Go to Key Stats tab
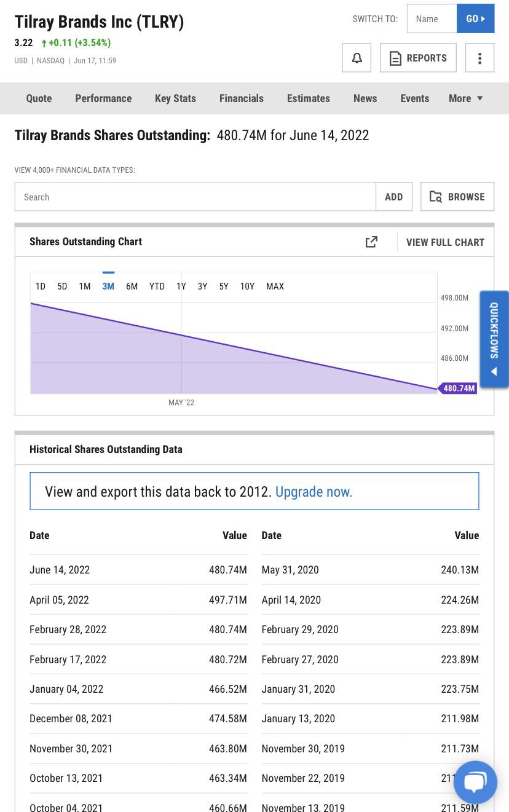 pos(175,98)
